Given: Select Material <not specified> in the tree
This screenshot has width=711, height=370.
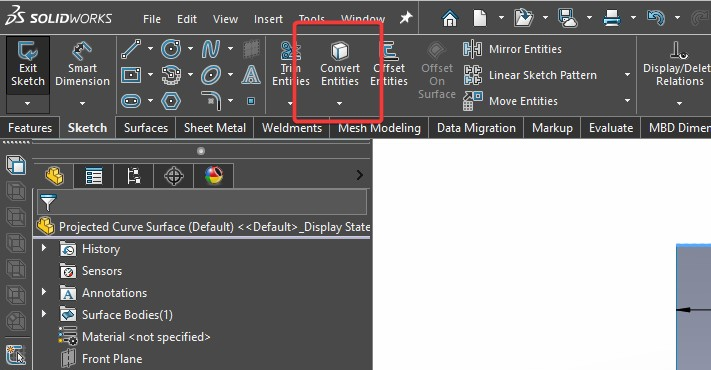Looking at the screenshot, I should coord(135,337).
